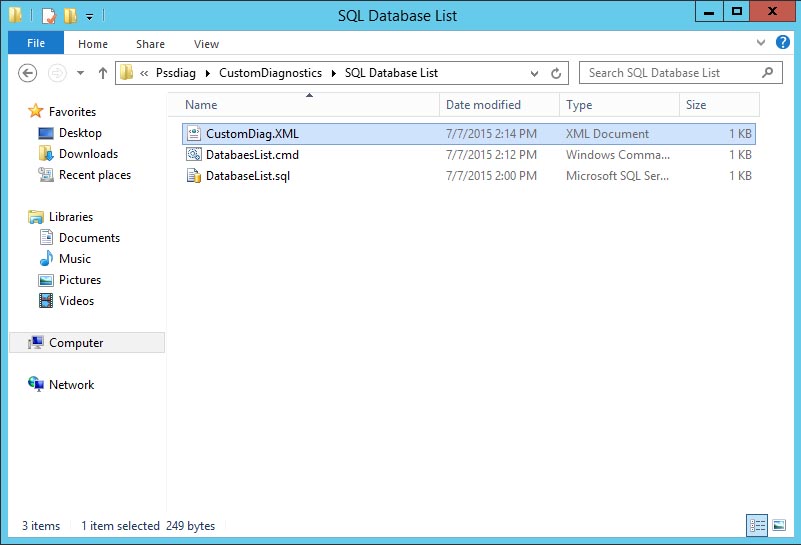Click the Microsoft SQL Ser... type cell
This screenshot has width=801, height=545.
tap(617, 176)
